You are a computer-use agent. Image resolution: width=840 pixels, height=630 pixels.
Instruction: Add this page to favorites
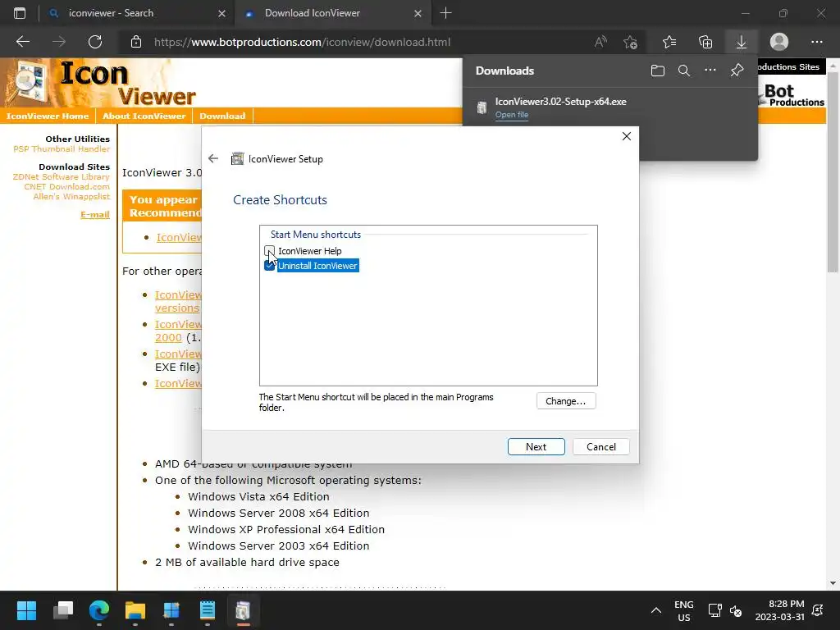[x=631, y=42]
